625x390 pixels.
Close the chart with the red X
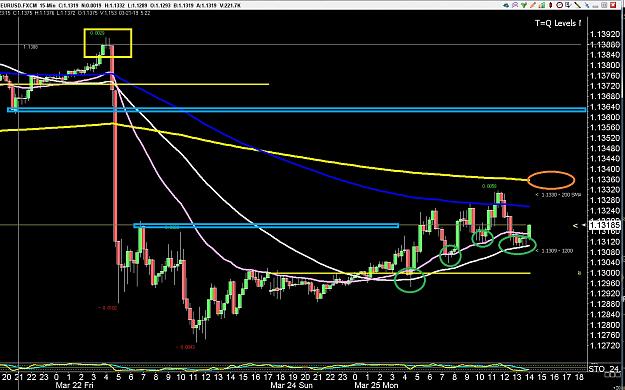coord(613,5)
